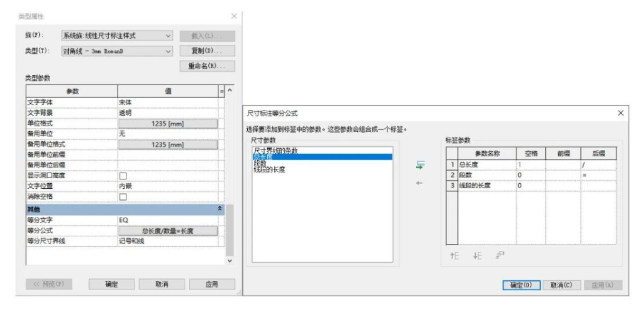
Task: Click 应用 in 类型属性 dialog
Action: tap(212, 284)
